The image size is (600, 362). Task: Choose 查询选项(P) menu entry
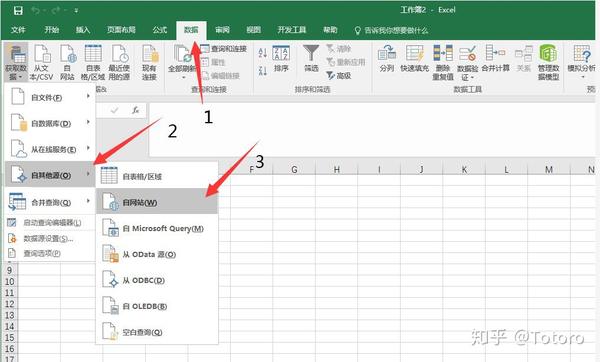coord(50,253)
